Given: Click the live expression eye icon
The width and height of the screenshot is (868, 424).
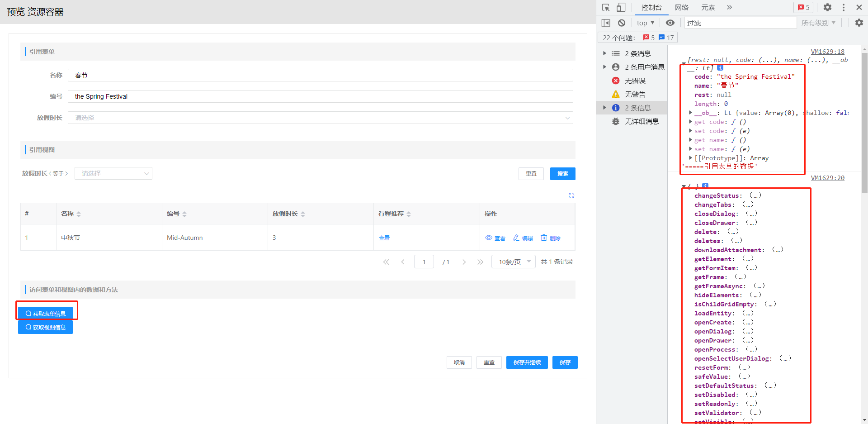Looking at the screenshot, I should [x=670, y=23].
